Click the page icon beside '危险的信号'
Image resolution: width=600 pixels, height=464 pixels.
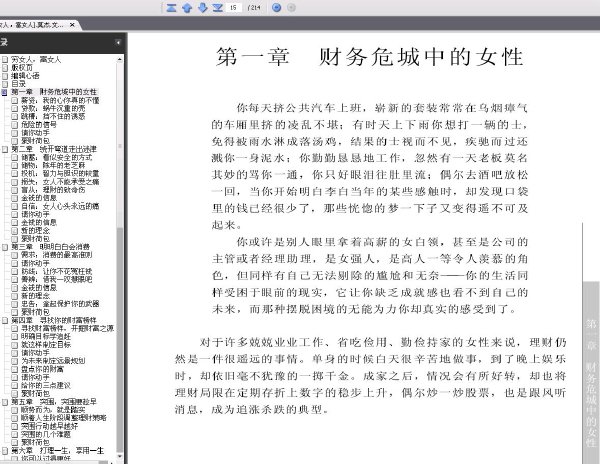click(14, 124)
